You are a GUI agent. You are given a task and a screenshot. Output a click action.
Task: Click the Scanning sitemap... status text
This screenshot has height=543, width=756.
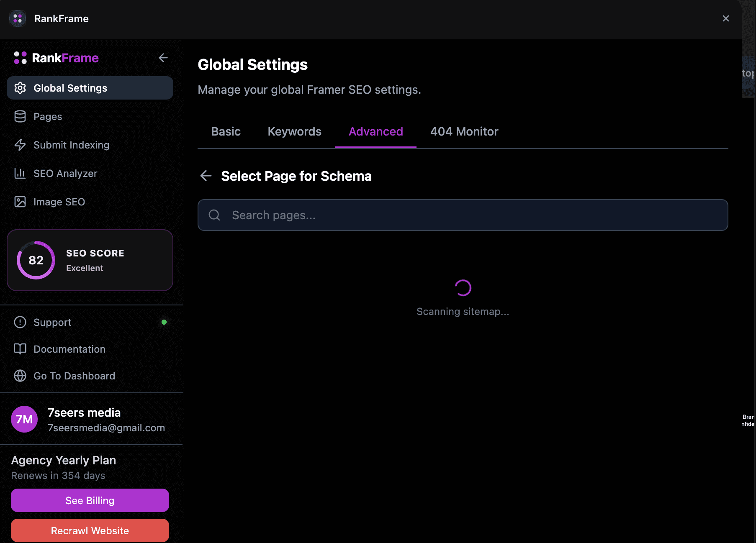pos(463,312)
